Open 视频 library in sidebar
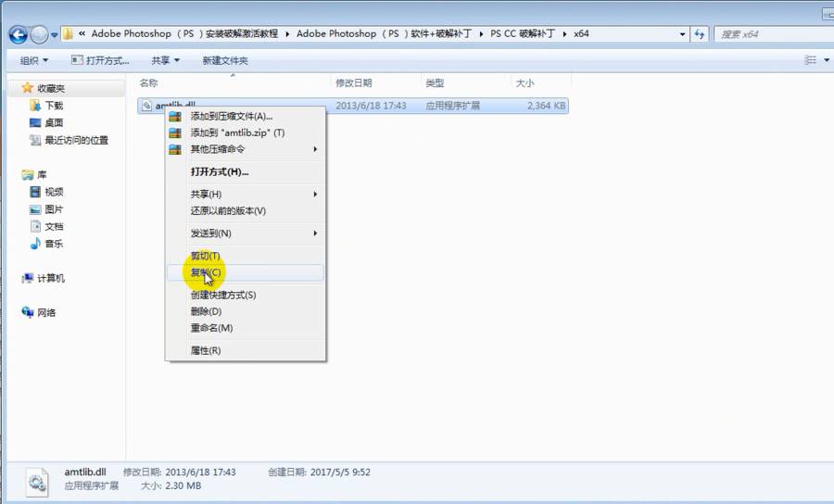 coord(47,192)
